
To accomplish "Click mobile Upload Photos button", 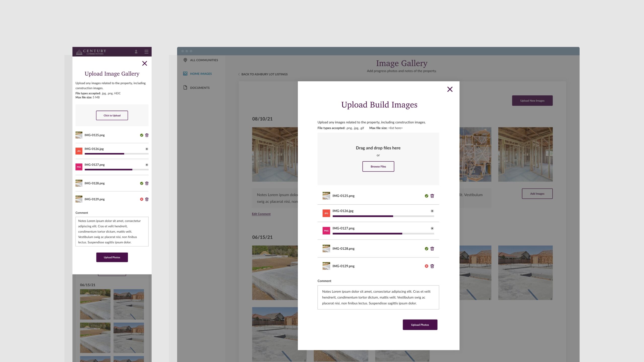I will [x=112, y=257].
